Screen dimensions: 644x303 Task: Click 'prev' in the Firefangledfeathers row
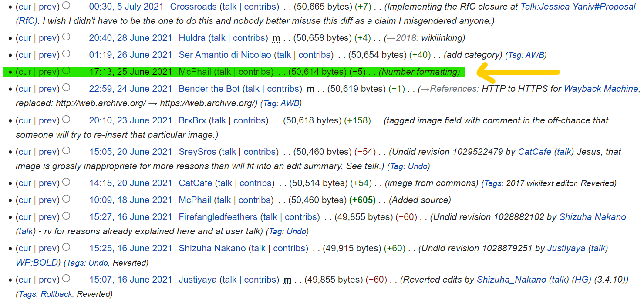click(x=48, y=217)
